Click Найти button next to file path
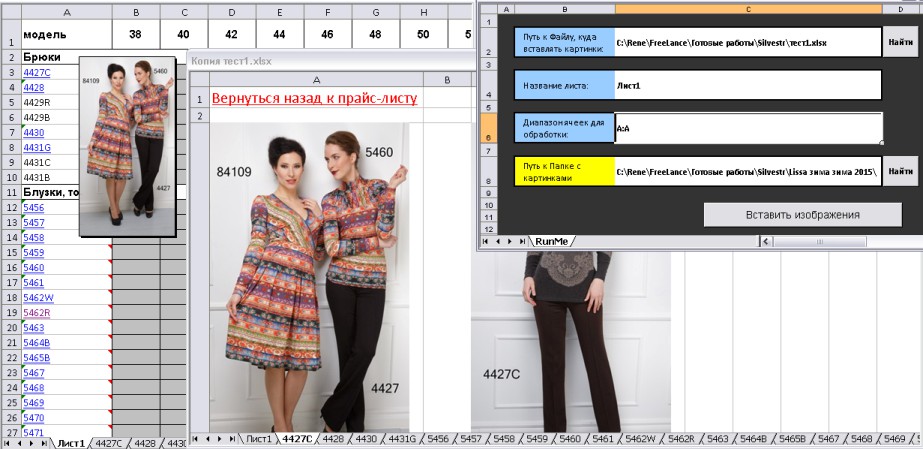The width and height of the screenshot is (923, 449). (x=901, y=42)
